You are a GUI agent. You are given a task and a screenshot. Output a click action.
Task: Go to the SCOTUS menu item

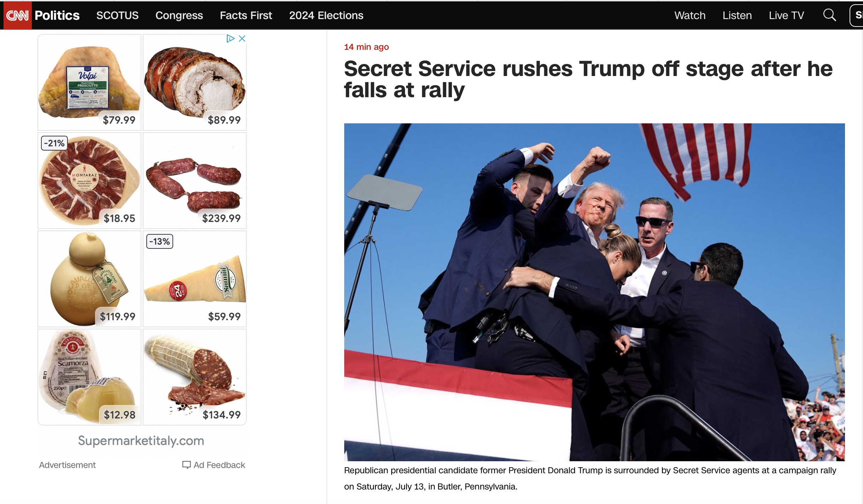[x=117, y=16]
